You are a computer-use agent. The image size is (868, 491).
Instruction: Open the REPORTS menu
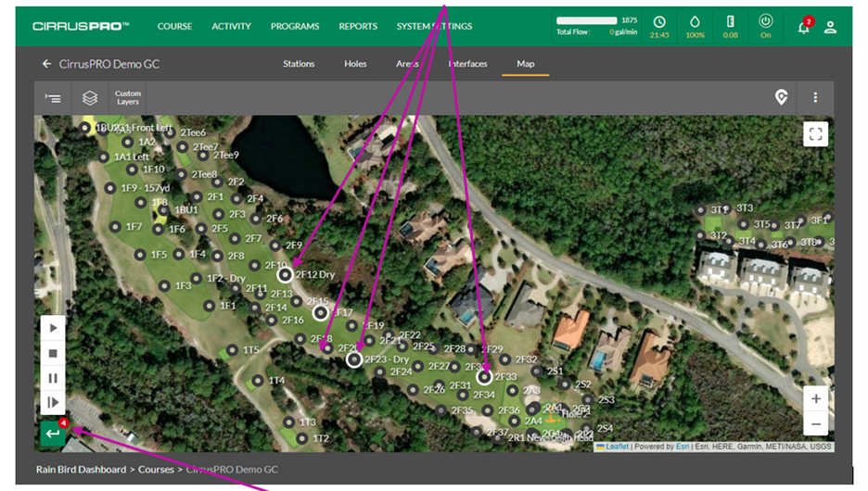(x=358, y=26)
